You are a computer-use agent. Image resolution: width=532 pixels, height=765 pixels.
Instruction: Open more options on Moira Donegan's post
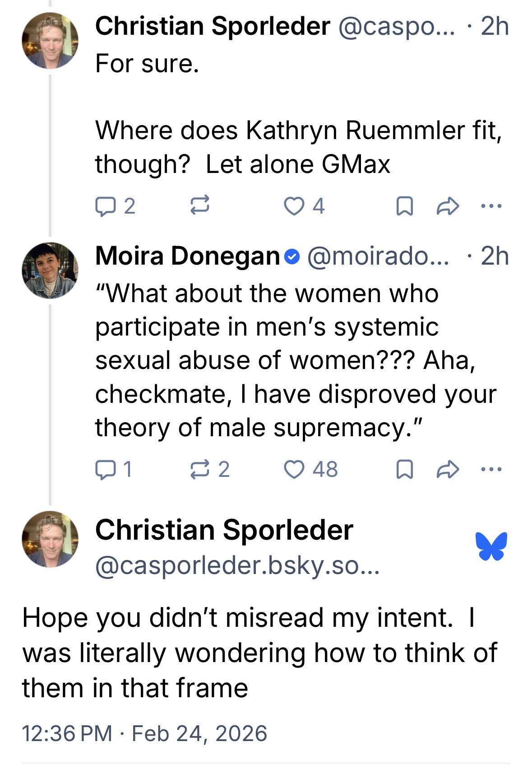coord(491,470)
